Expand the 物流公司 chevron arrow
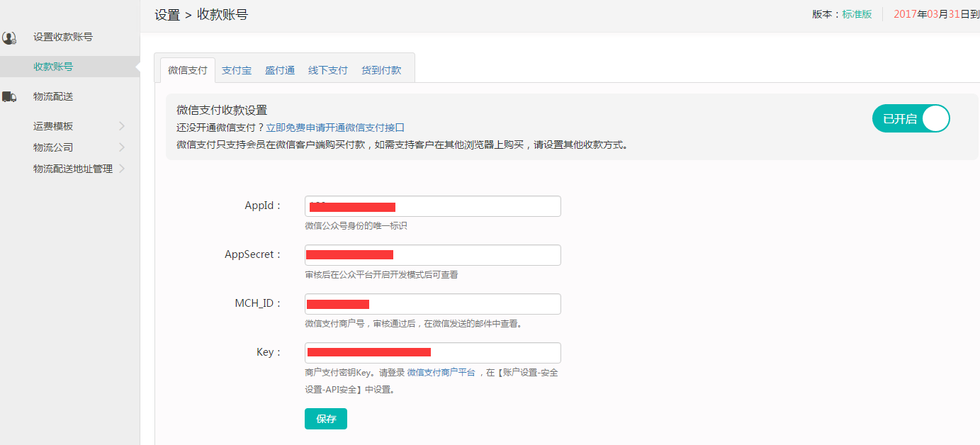This screenshot has width=980, height=445. click(x=122, y=147)
